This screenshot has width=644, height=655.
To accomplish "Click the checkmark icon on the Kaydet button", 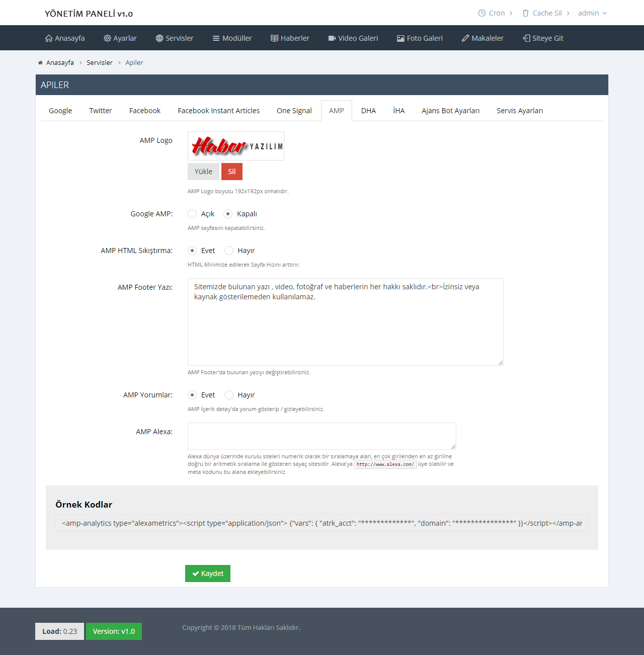I will pyautogui.click(x=196, y=574).
